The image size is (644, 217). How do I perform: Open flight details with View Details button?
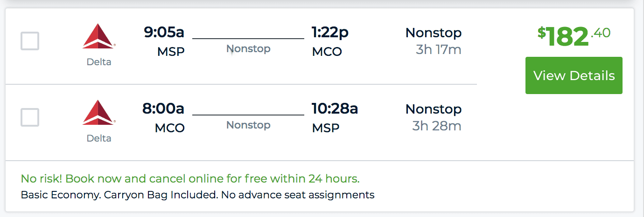click(574, 75)
